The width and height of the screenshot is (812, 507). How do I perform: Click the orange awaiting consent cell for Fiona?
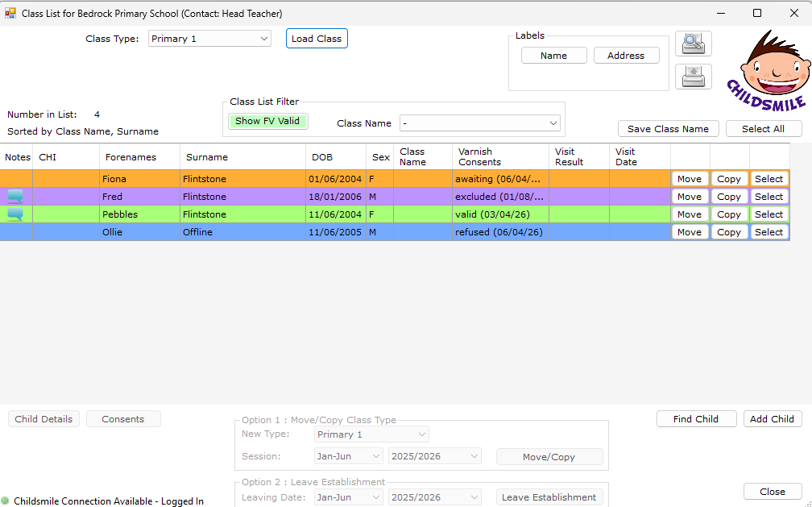click(498, 179)
